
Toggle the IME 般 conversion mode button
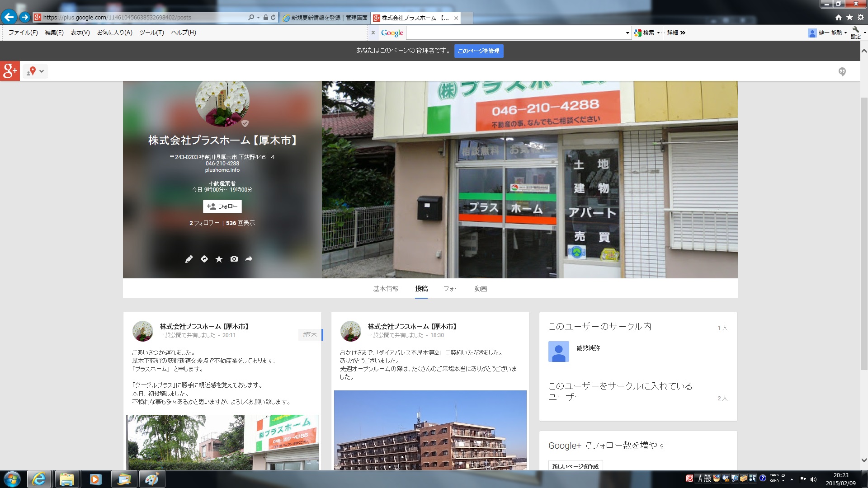coord(708,478)
